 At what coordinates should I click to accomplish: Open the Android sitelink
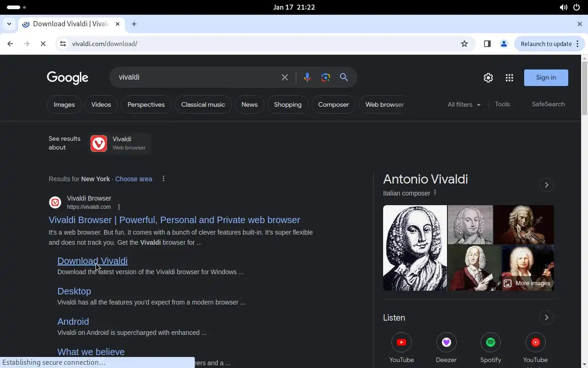(73, 322)
